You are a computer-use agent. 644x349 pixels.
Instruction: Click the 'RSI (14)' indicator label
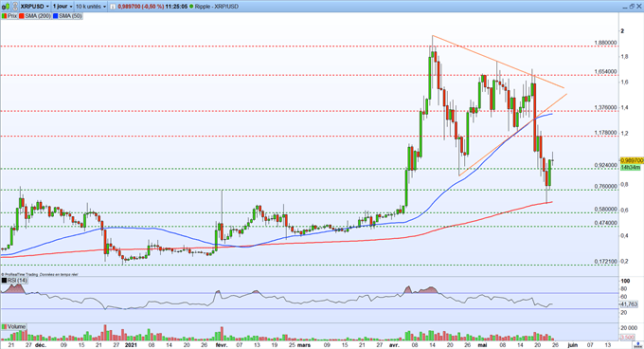click(17, 281)
